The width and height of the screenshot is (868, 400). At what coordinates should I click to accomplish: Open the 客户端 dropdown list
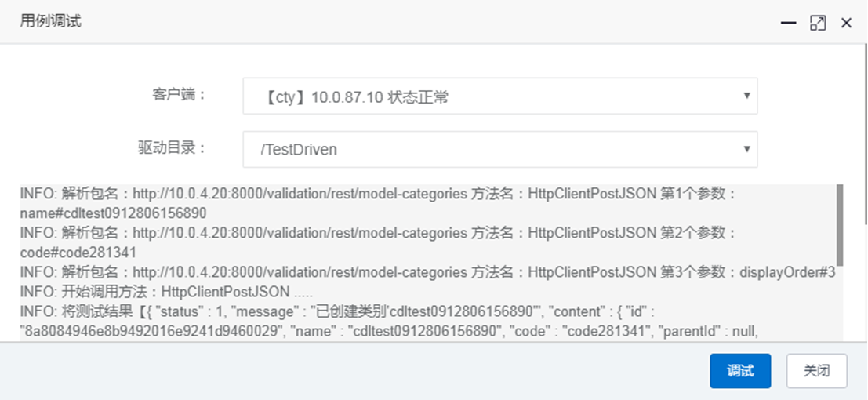point(500,96)
